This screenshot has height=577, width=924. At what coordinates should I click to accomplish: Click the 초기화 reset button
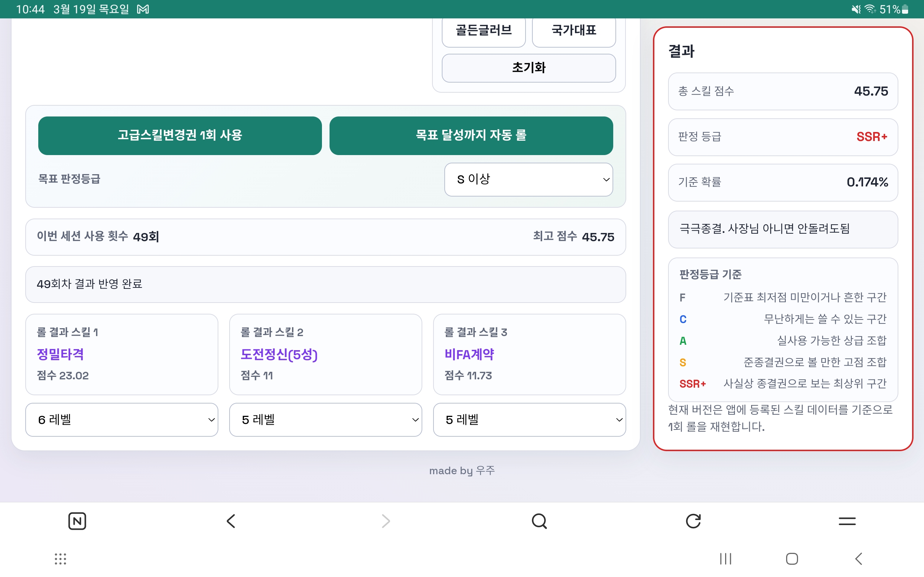[x=528, y=68]
